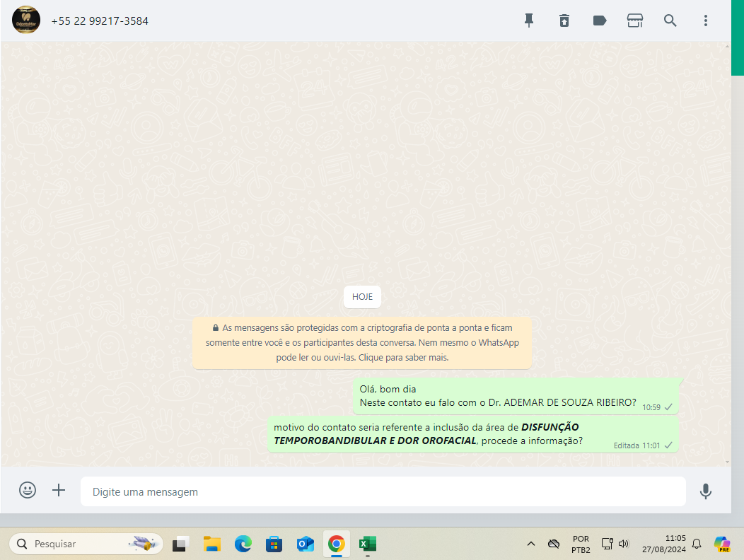Open Outlook from the taskbar

tap(305, 544)
